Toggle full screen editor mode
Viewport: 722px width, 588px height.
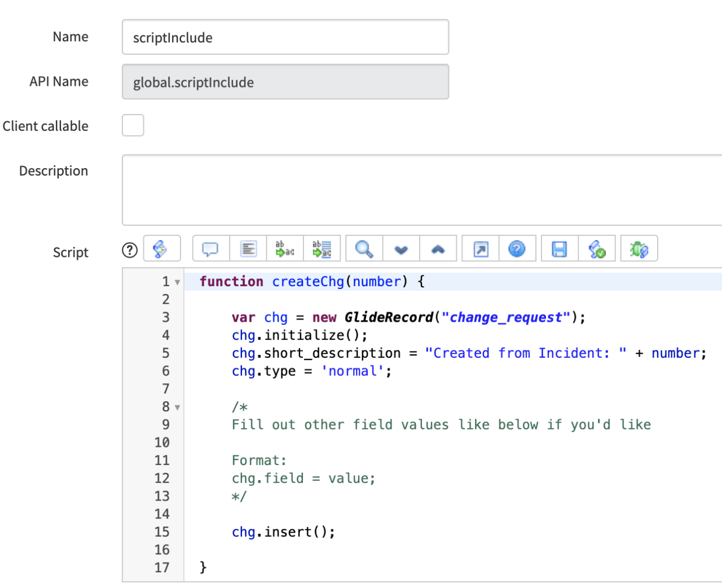pyautogui.click(x=480, y=248)
